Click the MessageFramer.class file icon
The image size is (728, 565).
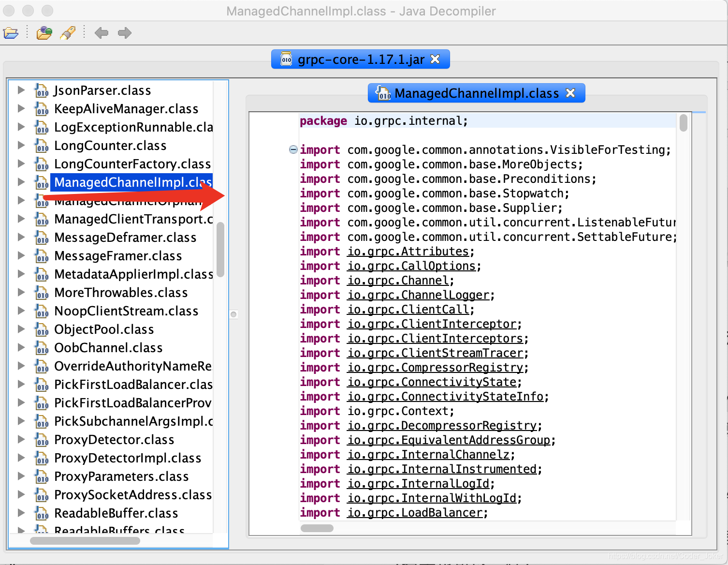tap(42, 256)
